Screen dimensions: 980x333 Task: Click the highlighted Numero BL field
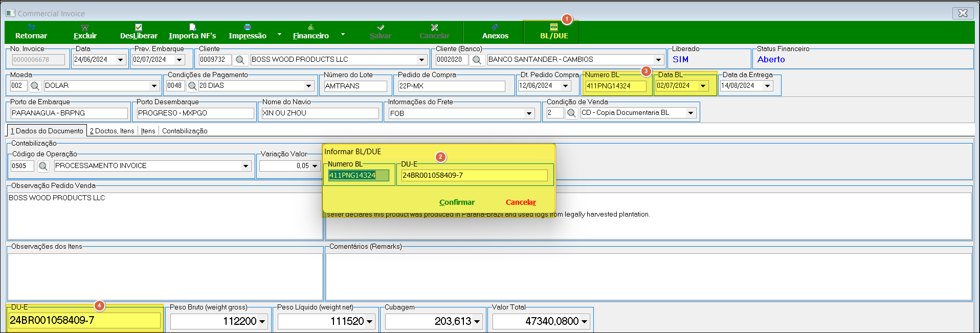616,86
